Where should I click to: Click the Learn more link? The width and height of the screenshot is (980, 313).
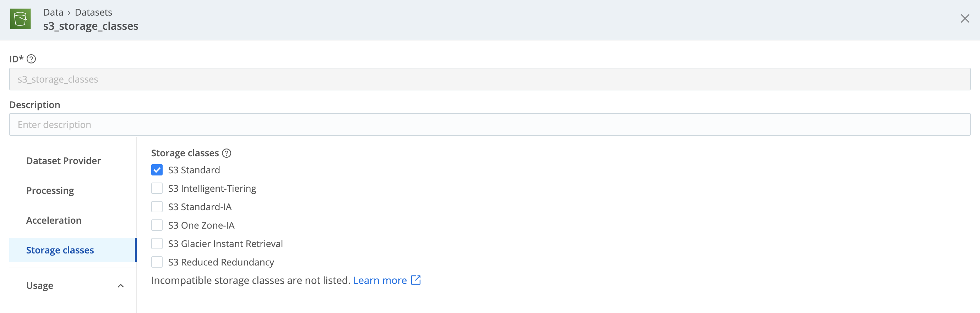(380, 280)
